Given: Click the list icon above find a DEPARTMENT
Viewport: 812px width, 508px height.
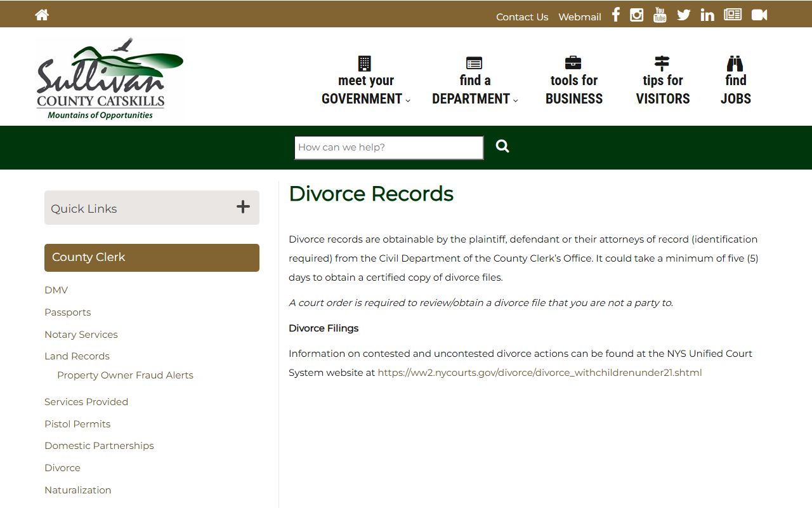Looking at the screenshot, I should click(474, 63).
